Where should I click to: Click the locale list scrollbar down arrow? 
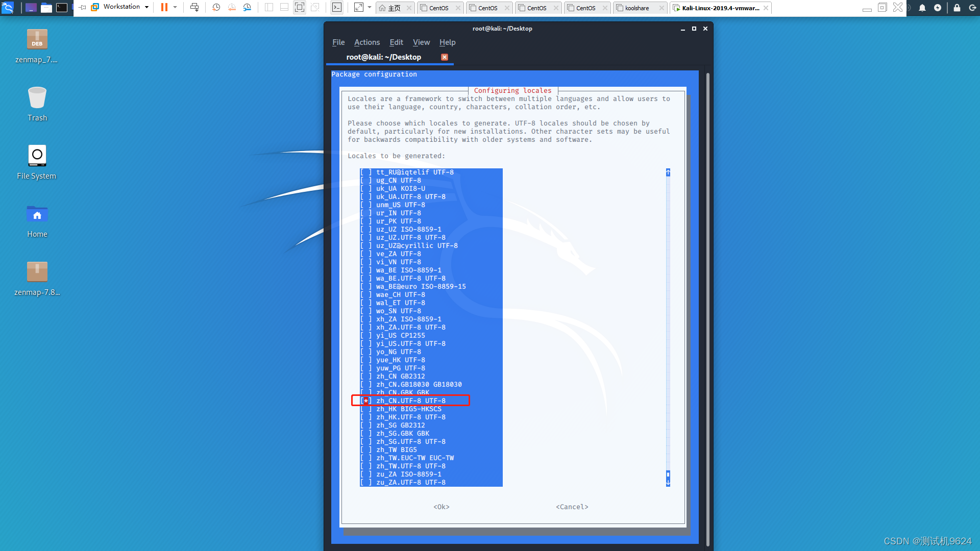point(668,482)
